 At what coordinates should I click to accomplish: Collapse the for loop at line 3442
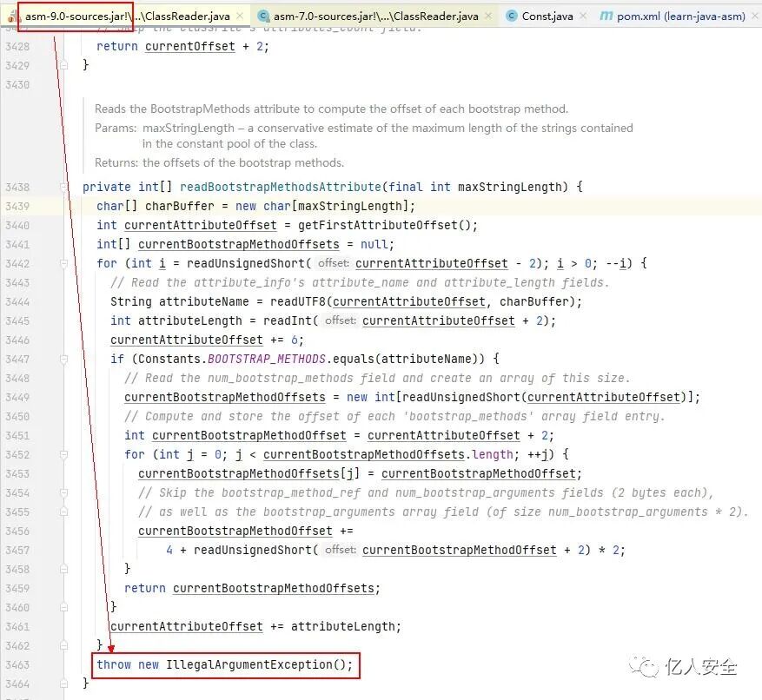(x=63, y=263)
